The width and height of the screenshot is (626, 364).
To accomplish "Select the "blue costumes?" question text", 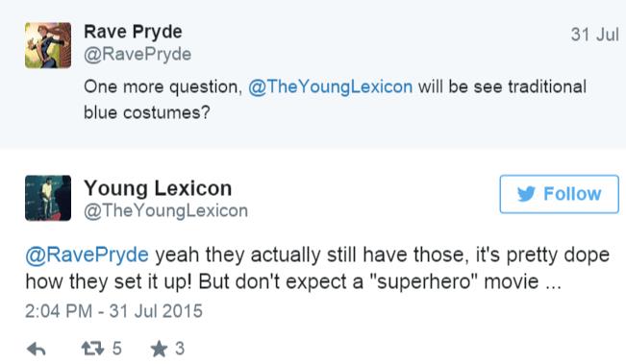I will [147, 112].
